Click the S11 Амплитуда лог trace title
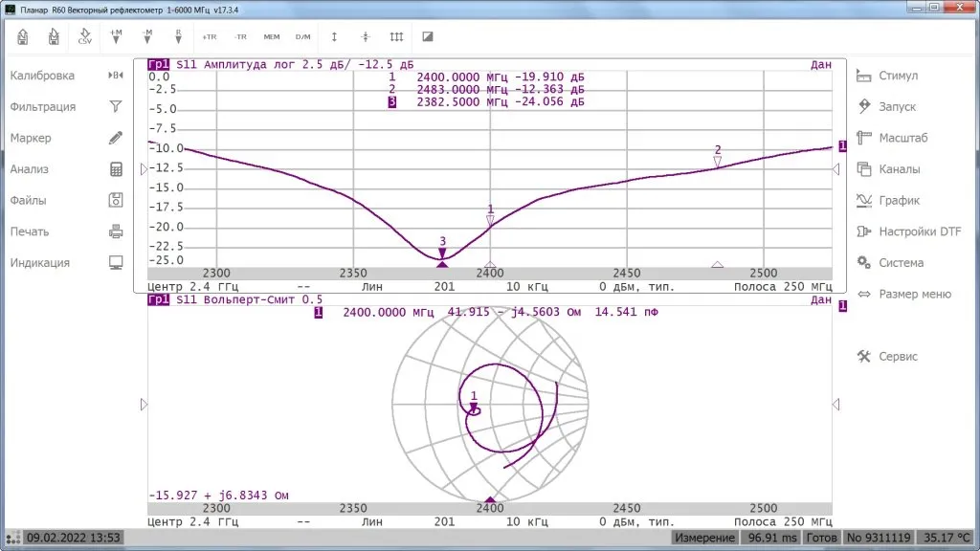The image size is (980, 551). click(x=295, y=64)
